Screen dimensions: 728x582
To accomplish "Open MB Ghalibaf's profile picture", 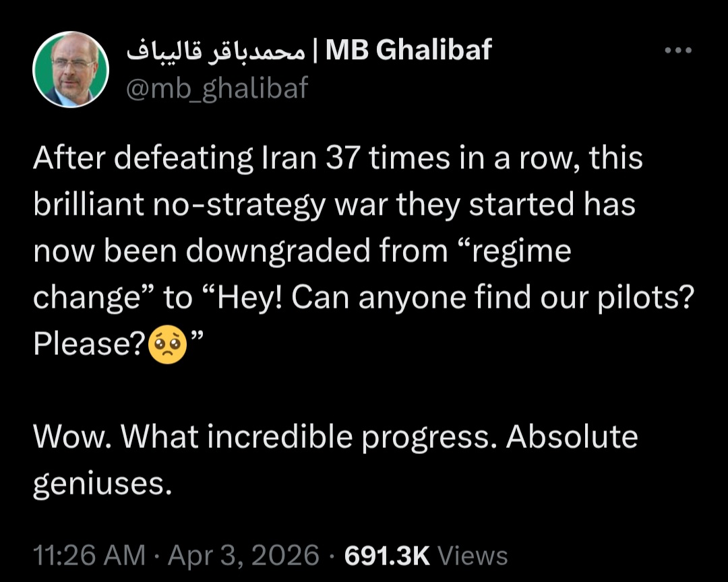I will [x=71, y=69].
